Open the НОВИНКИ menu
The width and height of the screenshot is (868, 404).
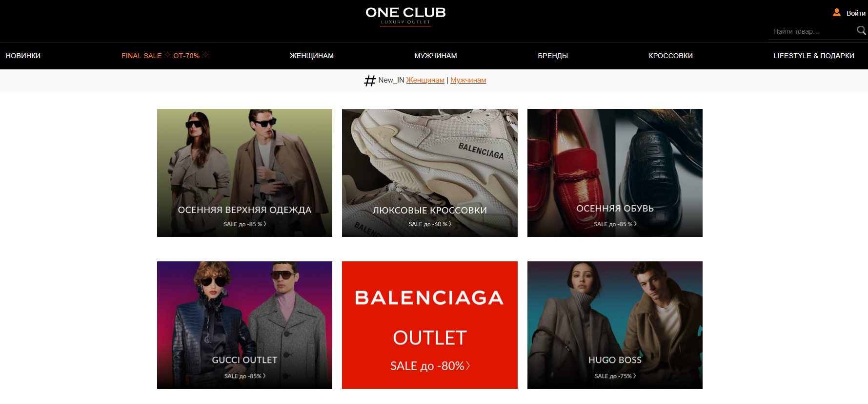point(23,56)
